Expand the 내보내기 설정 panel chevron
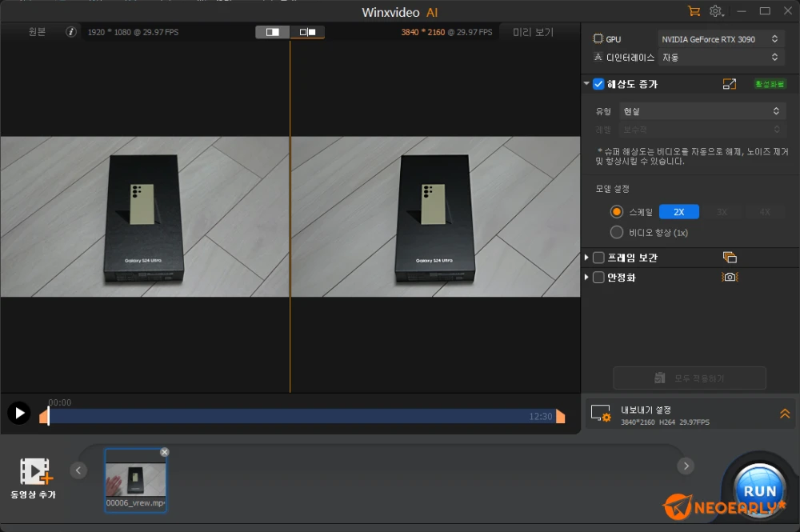800x532 pixels. (785, 414)
